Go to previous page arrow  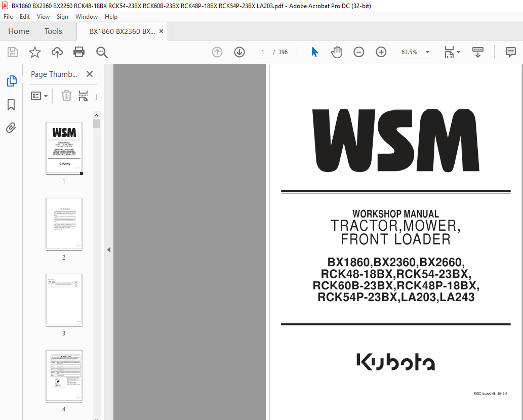coord(217,52)
